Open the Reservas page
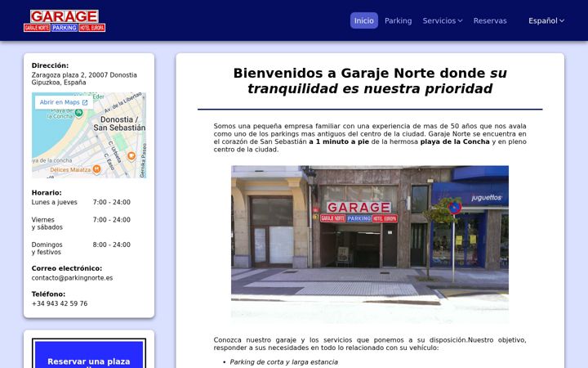 point(490,20)
